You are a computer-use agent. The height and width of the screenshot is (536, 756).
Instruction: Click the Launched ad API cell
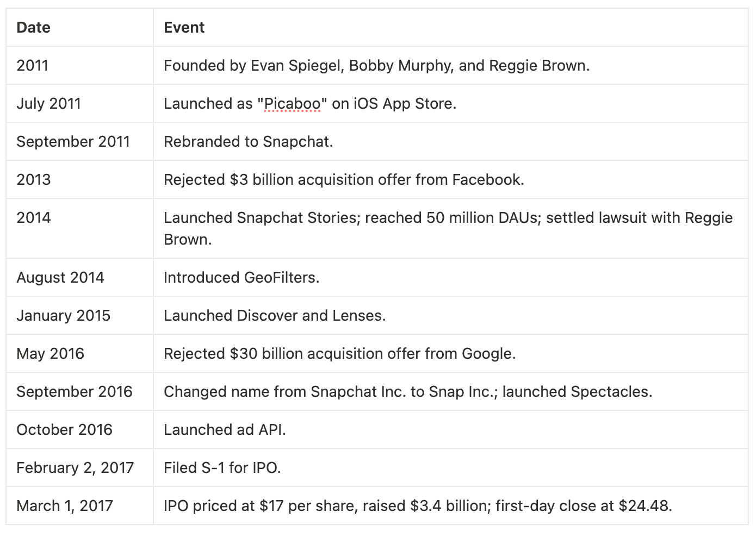(x=450, y=429)
